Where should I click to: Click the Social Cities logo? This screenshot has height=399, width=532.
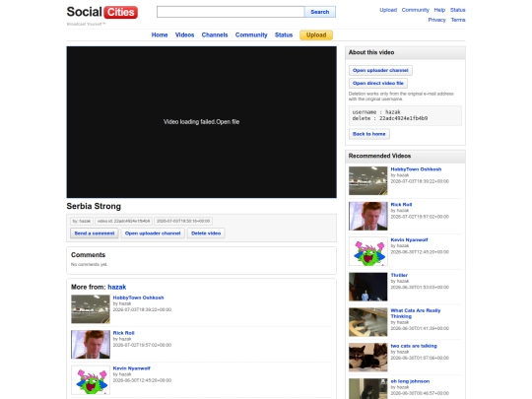pyautogui.click(x=102, y=12)
